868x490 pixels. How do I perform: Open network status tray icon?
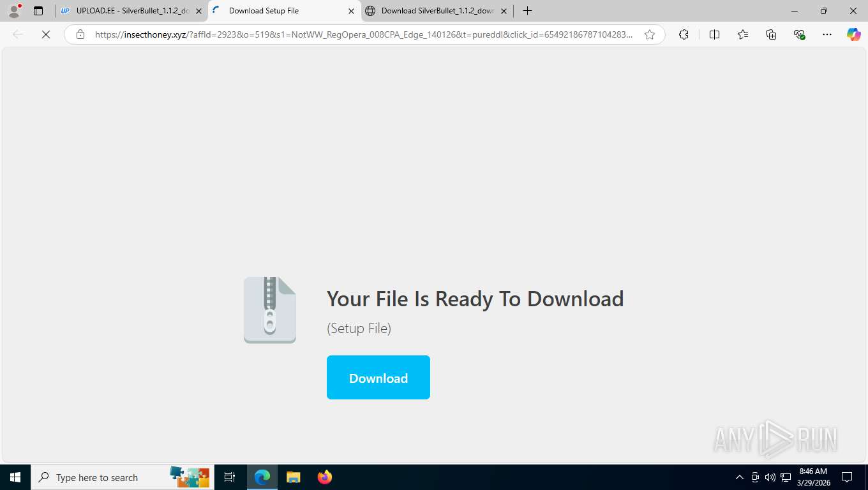[x=786, y=477]
